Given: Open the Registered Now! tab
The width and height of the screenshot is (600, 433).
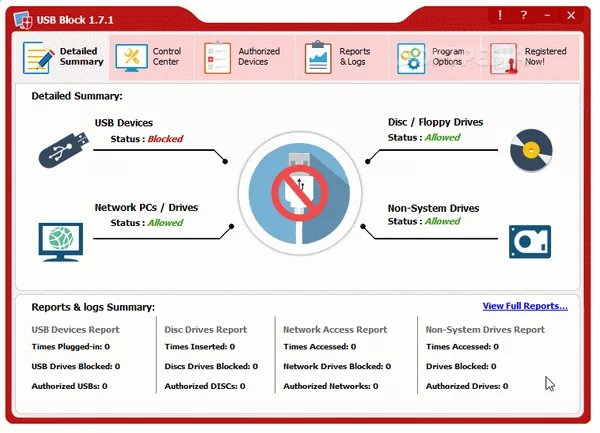Looking at the screenshot, I should click(x=530, y=57).
